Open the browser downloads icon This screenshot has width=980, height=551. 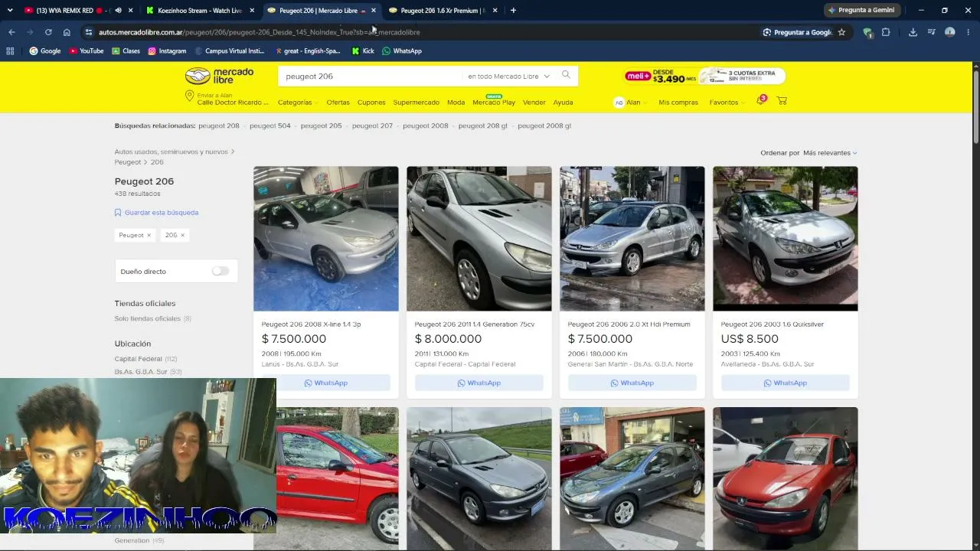[913, 32]
